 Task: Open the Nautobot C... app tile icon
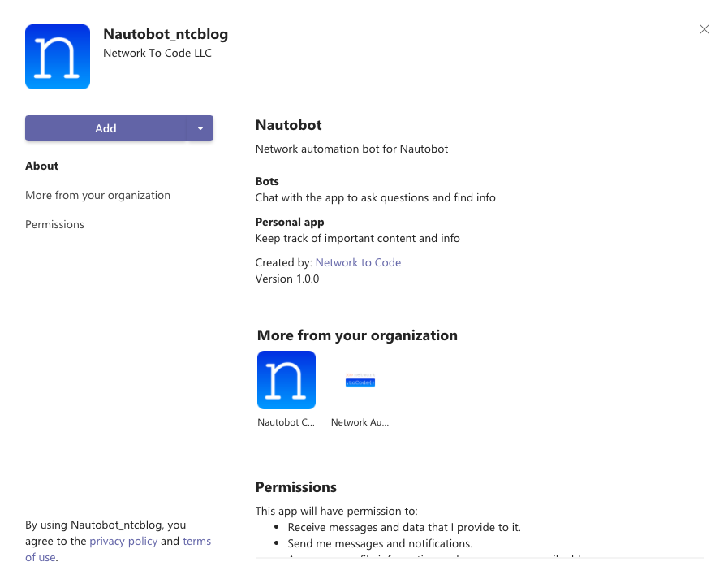pyautogui.click(x=286, y=380)
